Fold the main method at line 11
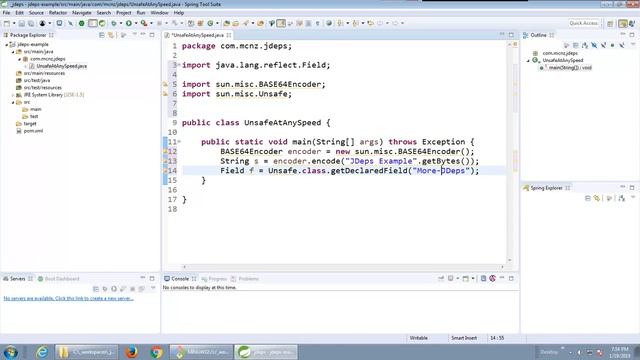The height and width of the screenshot is (360, 640). pos(179,142)
